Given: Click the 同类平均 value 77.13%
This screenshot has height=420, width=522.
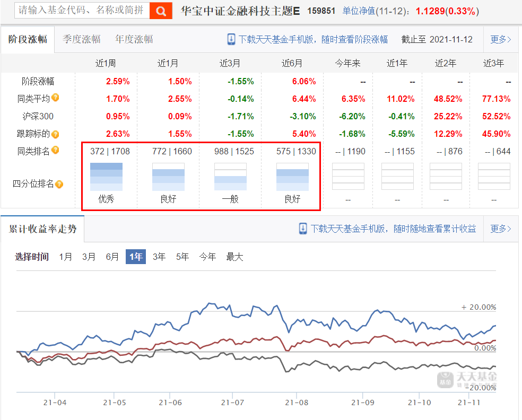Looking at the screenshot, I should [x=496, y=99].
